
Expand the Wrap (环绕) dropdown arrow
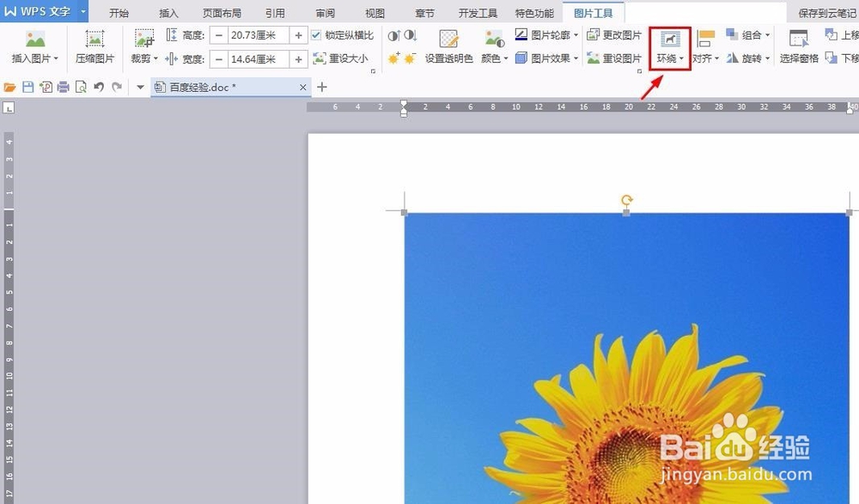click(x=681, y=58)
